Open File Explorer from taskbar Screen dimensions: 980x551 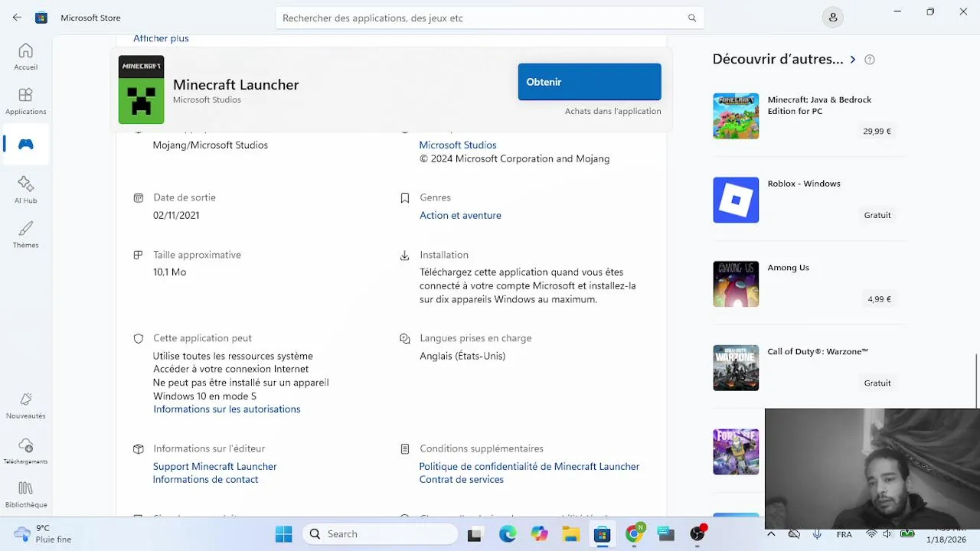571,534
